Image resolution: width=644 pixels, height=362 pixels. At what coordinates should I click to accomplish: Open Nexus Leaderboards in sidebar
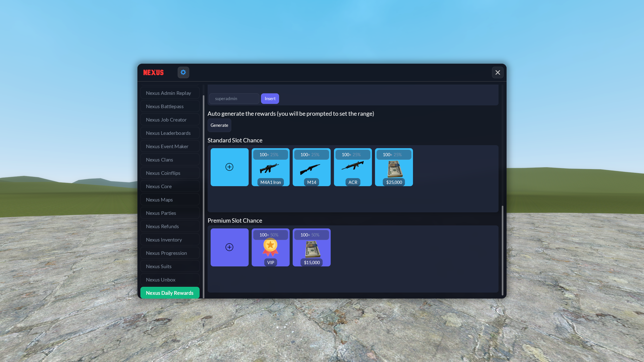coord(170,133)
